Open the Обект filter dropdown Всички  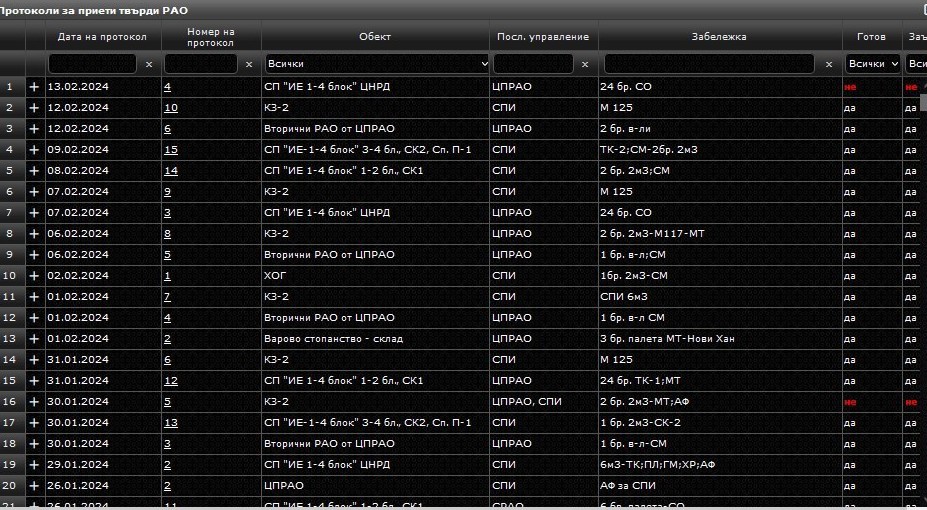pyautogui.click(x=377, y=64)
